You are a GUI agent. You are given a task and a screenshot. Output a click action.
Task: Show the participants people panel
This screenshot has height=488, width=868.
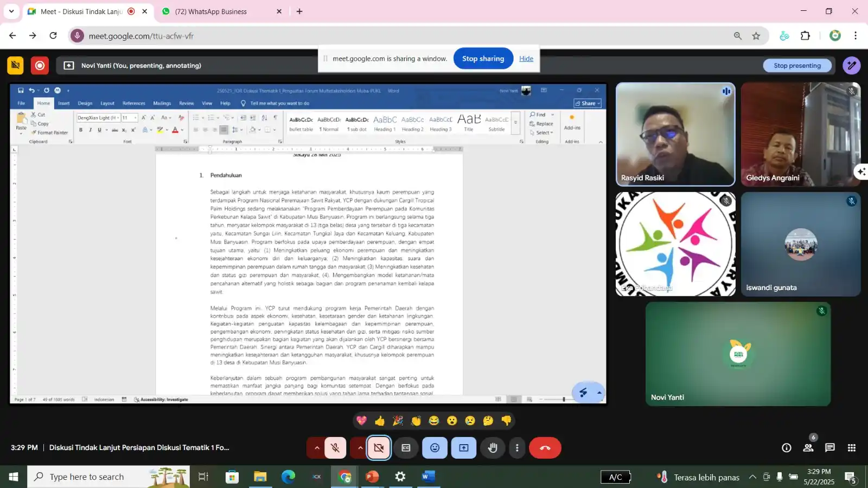click(x=808, y=448)
